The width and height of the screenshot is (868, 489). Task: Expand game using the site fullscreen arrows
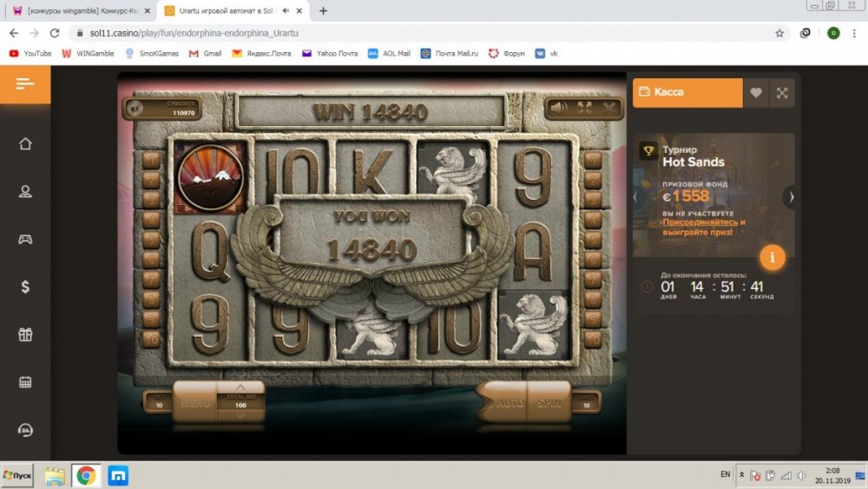point(782,93)
